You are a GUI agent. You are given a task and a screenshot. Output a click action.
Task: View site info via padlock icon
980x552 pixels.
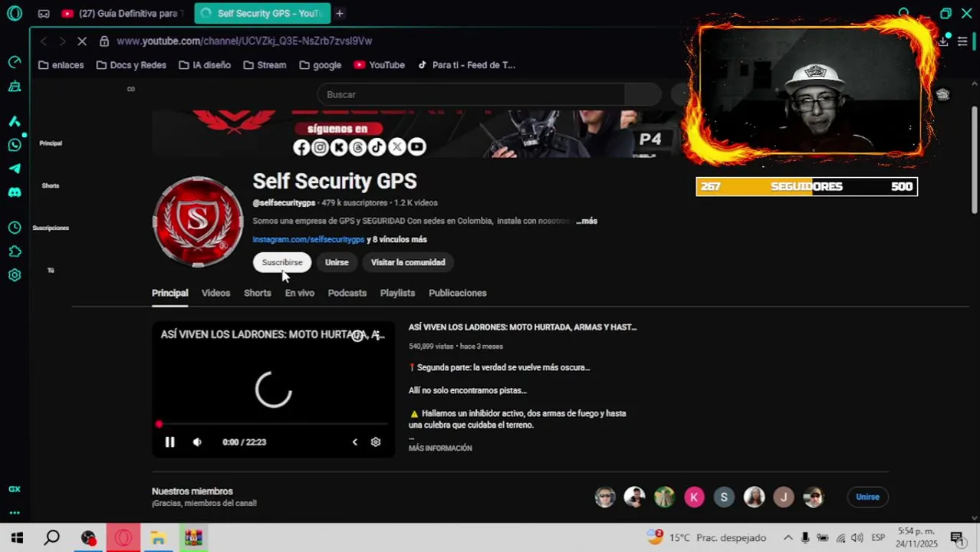tap(104, 41)
